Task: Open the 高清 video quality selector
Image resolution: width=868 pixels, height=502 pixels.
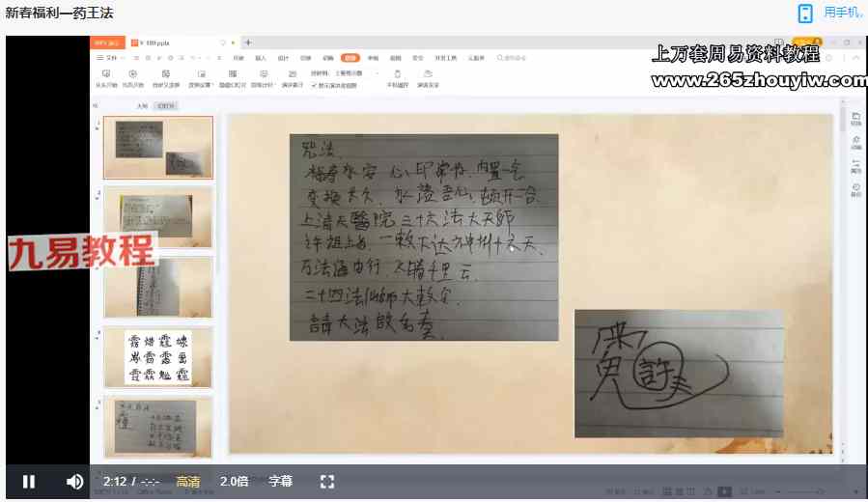Action: tap(188, 481)
